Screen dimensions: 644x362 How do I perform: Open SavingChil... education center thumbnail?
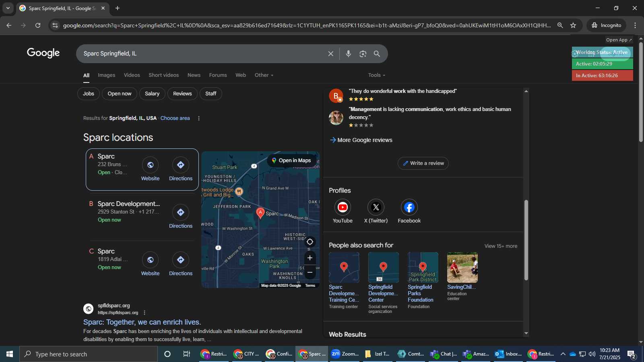[462, 267]
